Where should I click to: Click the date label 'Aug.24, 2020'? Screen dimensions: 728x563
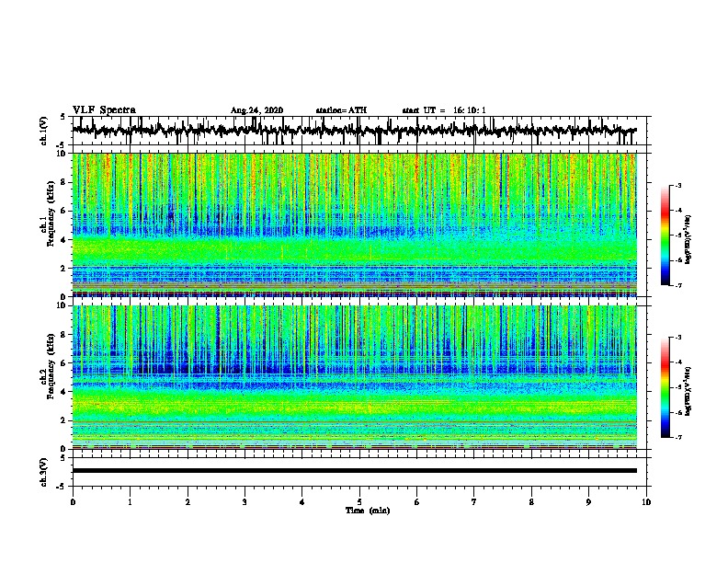point(256,110)
